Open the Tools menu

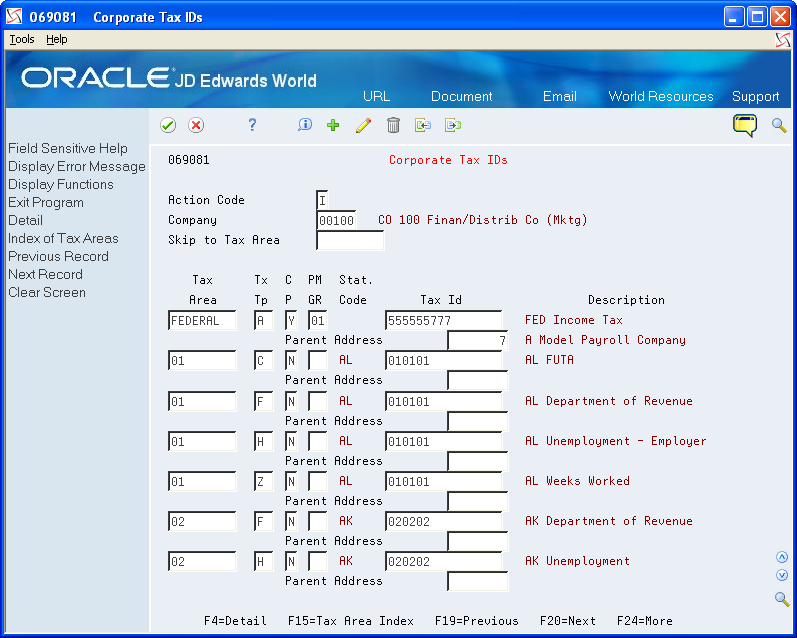tap(22, 39)
